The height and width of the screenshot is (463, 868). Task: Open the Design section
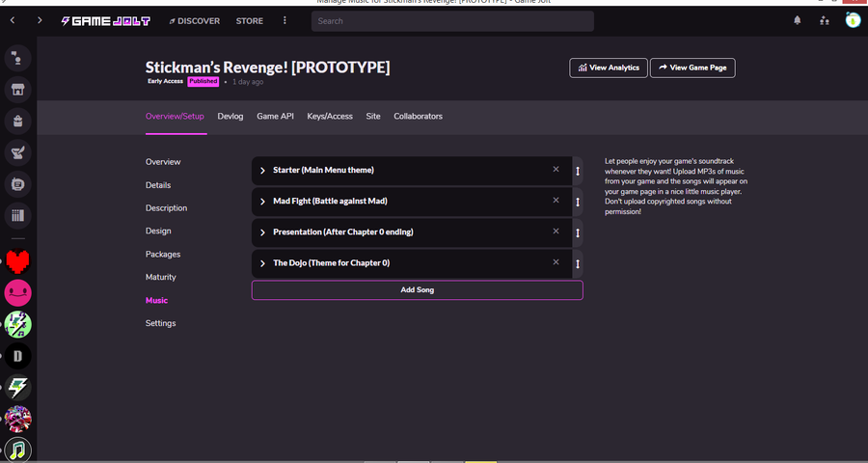[158, 231]
